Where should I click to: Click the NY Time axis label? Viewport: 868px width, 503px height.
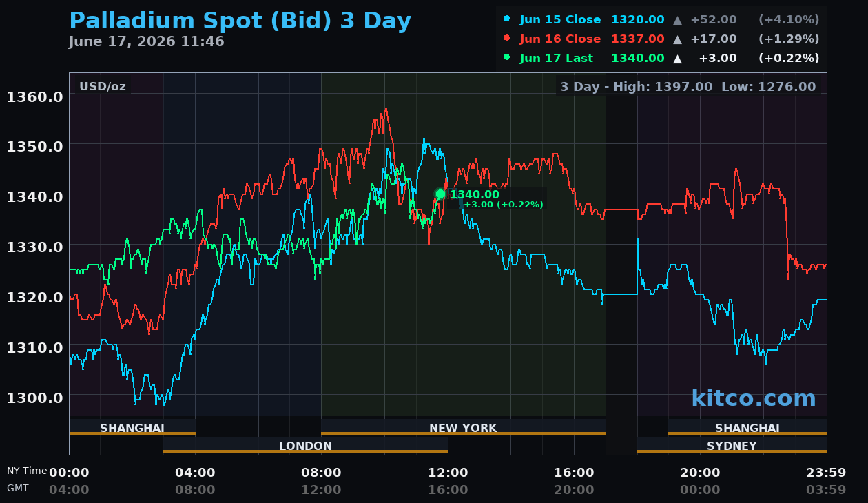click(27, 471)
